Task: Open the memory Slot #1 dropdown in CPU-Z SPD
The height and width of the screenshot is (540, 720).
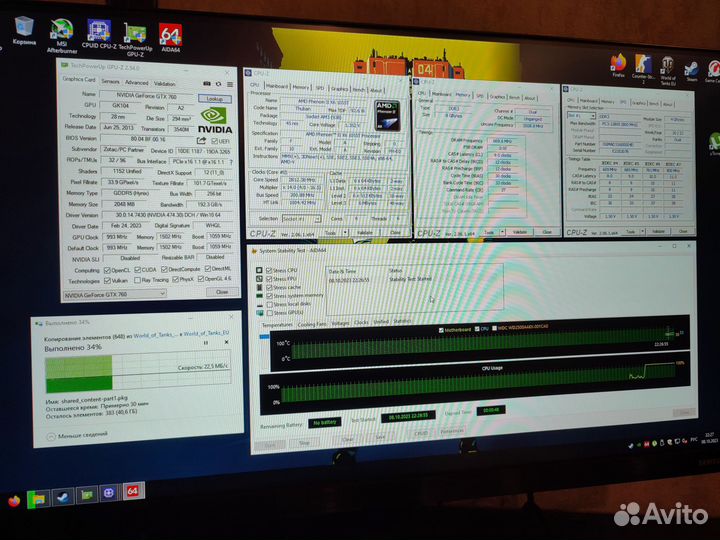Action: (x=581, y=116)
